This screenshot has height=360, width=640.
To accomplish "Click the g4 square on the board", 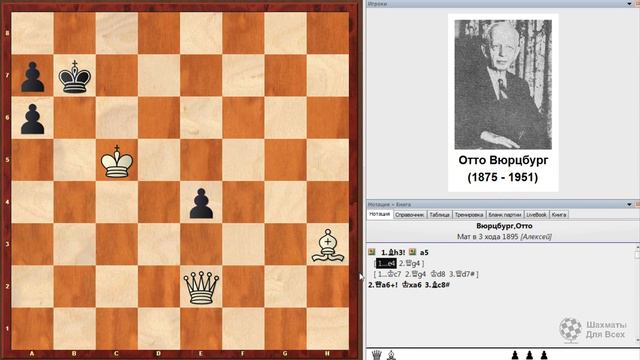I will click(x=285, y=203).
